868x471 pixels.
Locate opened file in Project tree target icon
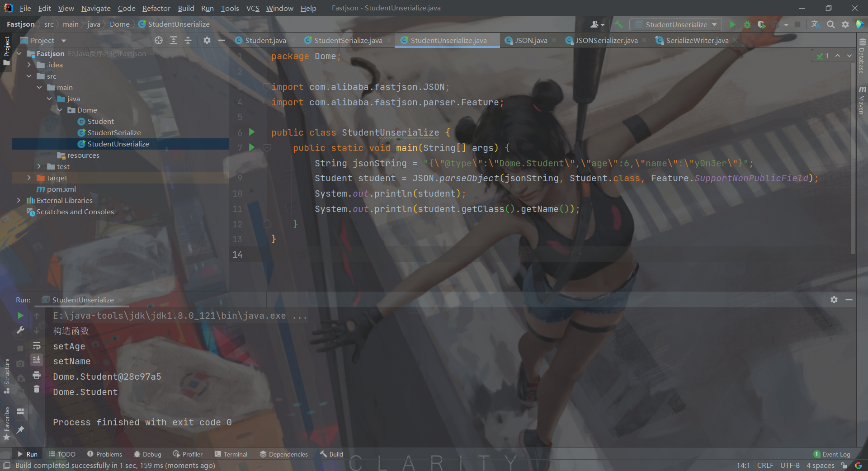[159, 40]
